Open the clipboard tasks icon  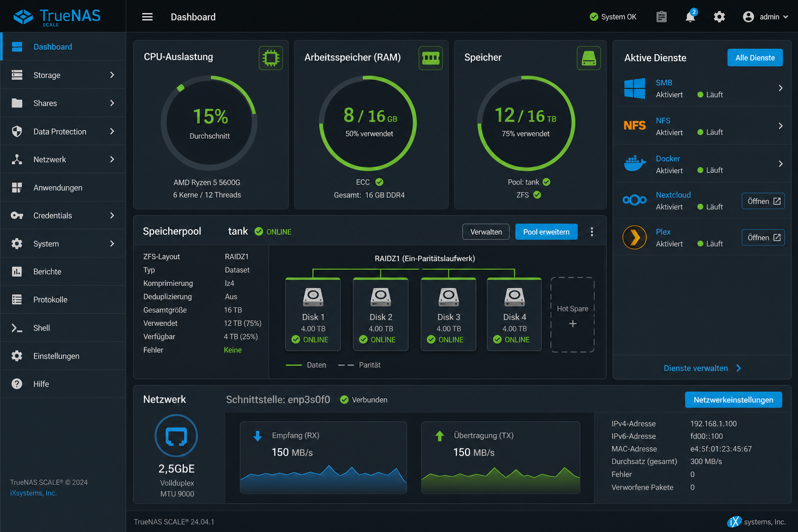[x=661, y=17]
